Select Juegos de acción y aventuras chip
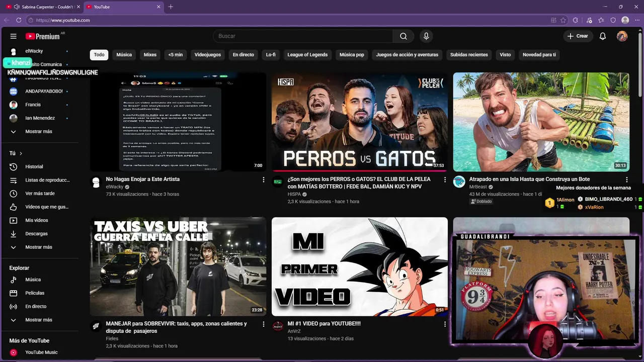Viewport: 644px width, 362px height. click(407, 55)
